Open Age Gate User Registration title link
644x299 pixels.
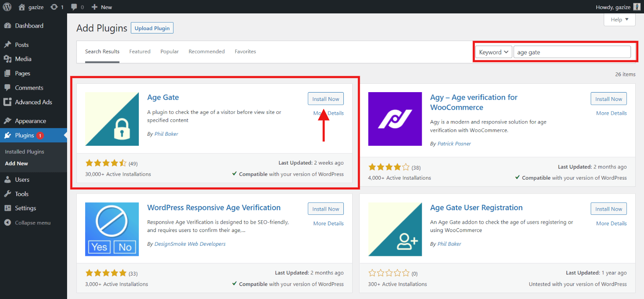tap(476, 207)
